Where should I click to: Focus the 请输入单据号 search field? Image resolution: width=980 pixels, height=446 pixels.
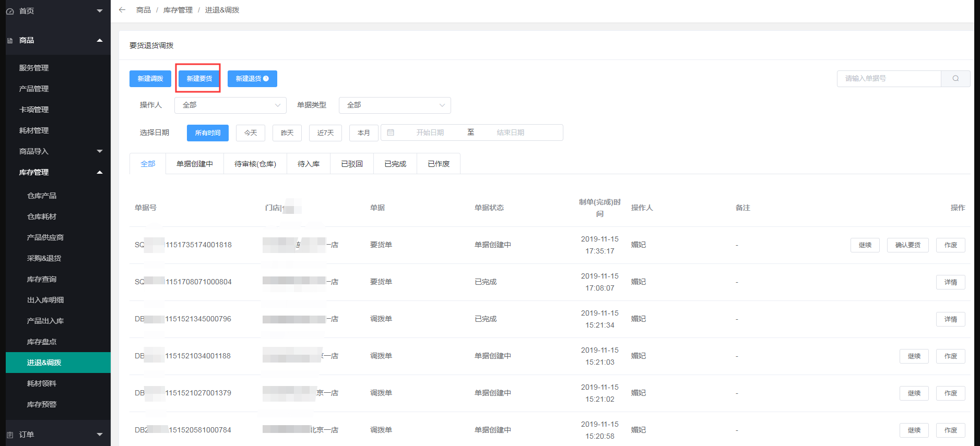tap(889, 79)
